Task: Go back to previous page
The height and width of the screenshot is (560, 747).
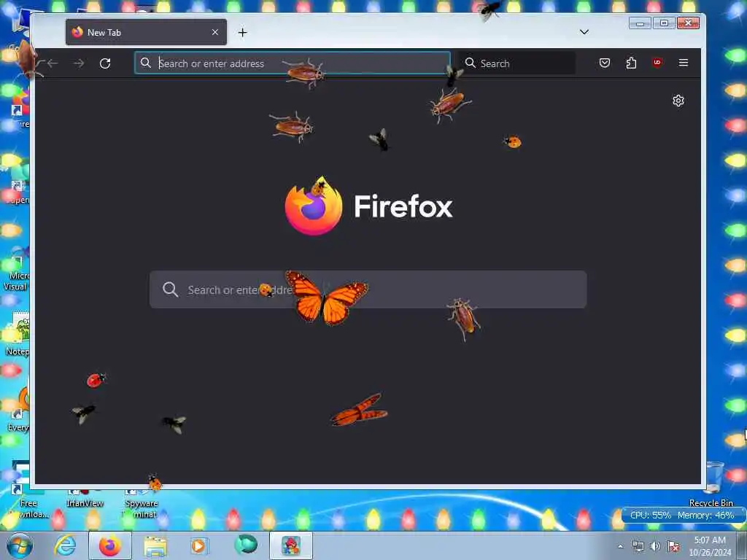Action: [x=53, y=63]
